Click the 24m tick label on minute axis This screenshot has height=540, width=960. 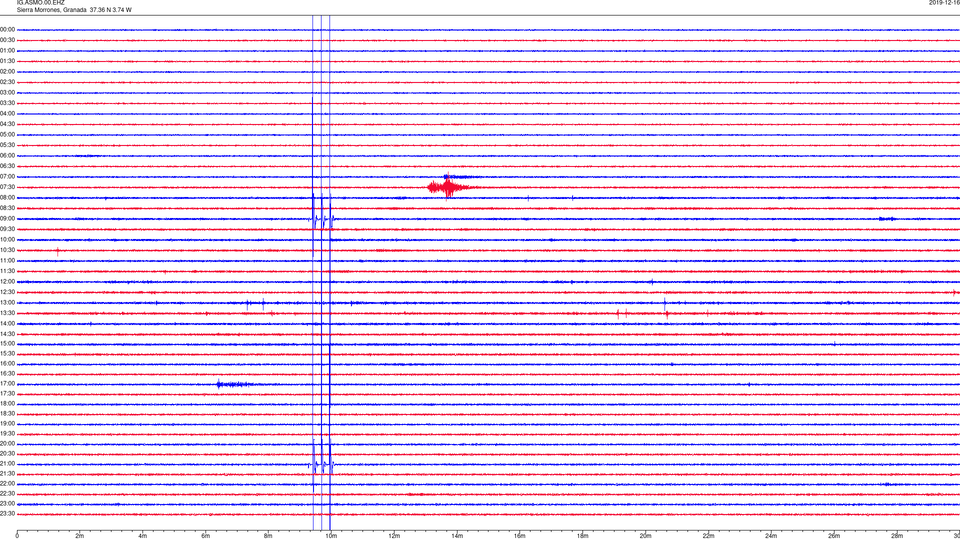(771, 536)
